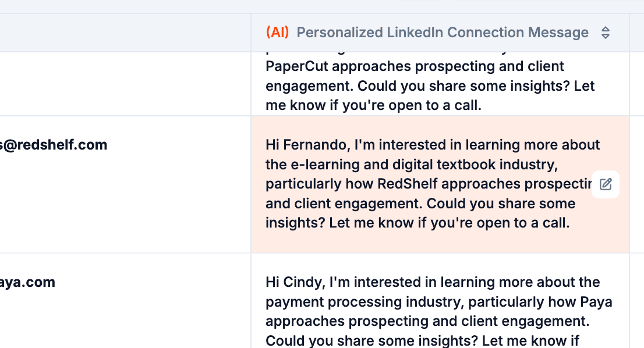The height and width of the screenshot is (348, 644).
Task: Click the blank left cell in the PaperCut row
Action: 125,84
